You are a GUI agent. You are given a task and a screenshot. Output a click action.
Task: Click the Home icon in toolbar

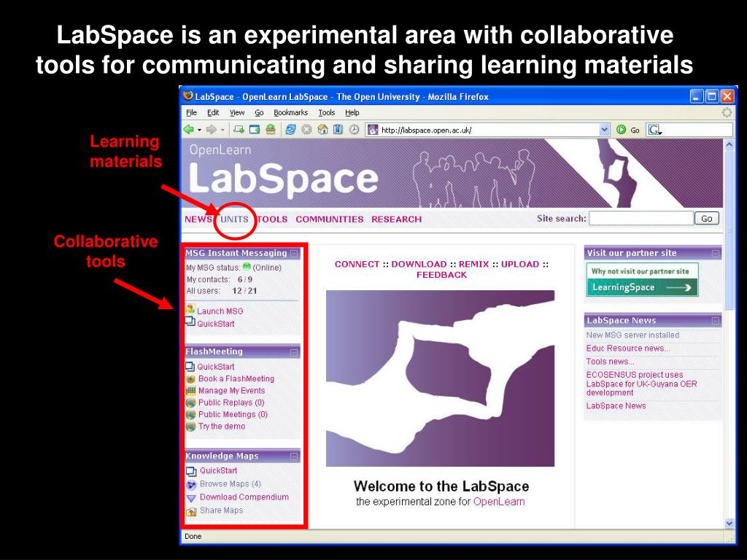click(x=322, y=130)
